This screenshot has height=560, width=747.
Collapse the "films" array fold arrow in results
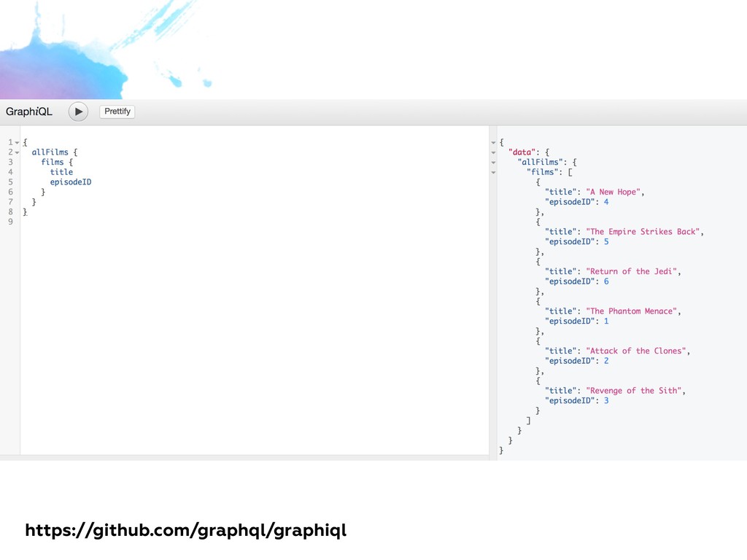point(494,173)
